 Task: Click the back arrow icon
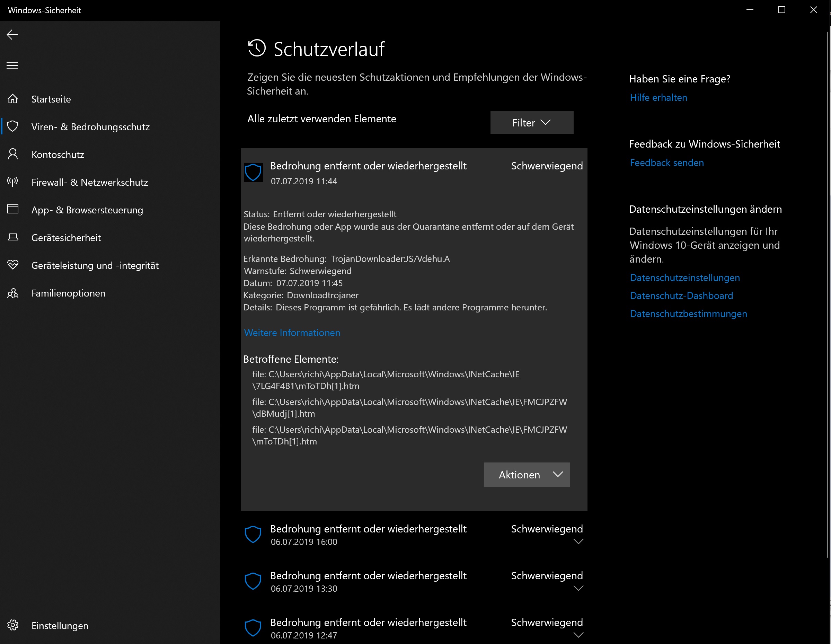[x=12, y=35]
